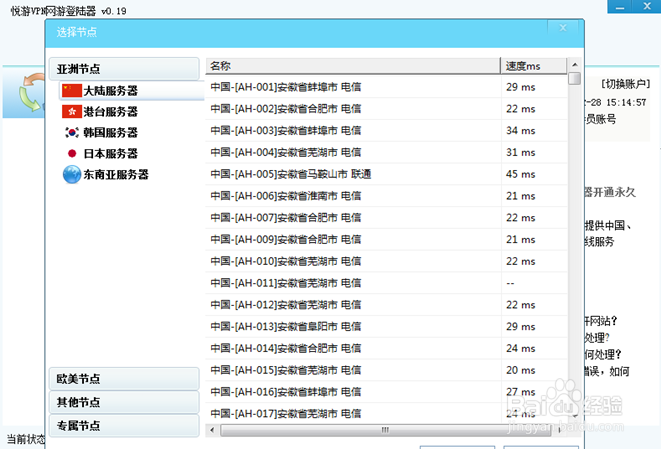
Task: Click the globe icon for 东南亚服务器
Action: point(72,175)
